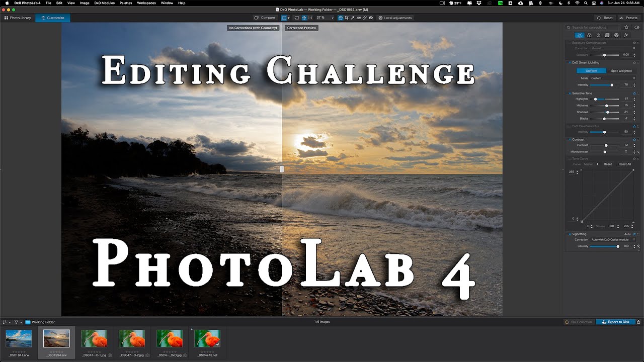The height and width of the screenshot is (362, 644).
Task: Pick the white balance eyedropper tool
Action: click(353, 18)
